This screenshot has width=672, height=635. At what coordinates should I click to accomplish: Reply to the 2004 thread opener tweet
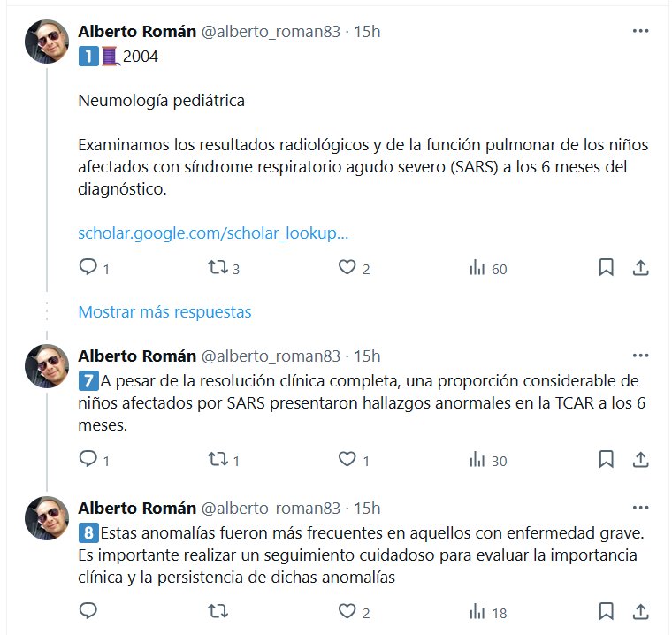point(88,268)
